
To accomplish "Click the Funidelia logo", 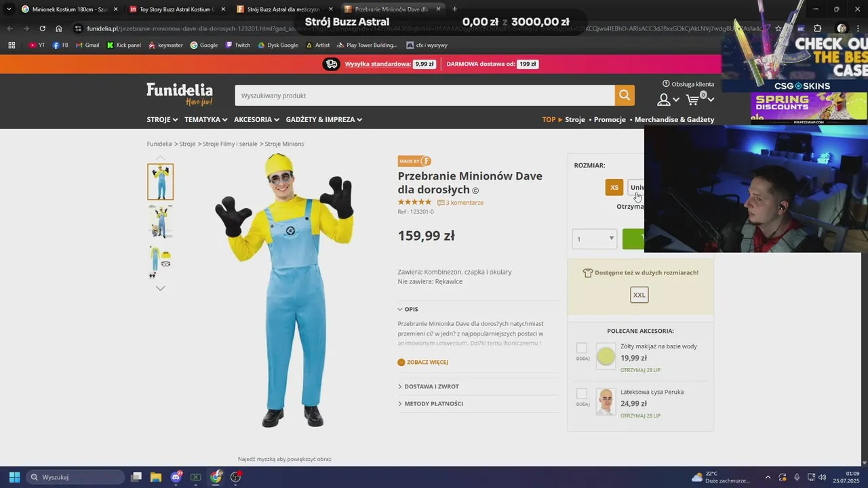I will [x=180, y=94].
